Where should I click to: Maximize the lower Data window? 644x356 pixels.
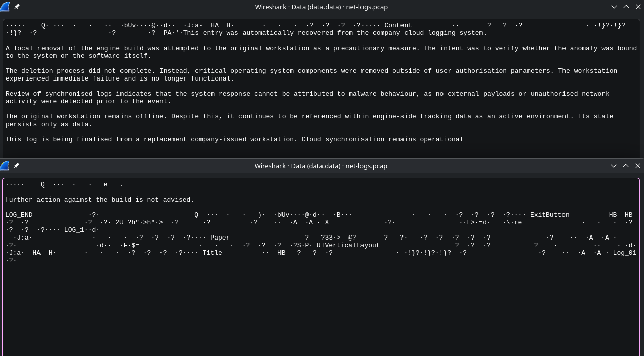[626, 166]
